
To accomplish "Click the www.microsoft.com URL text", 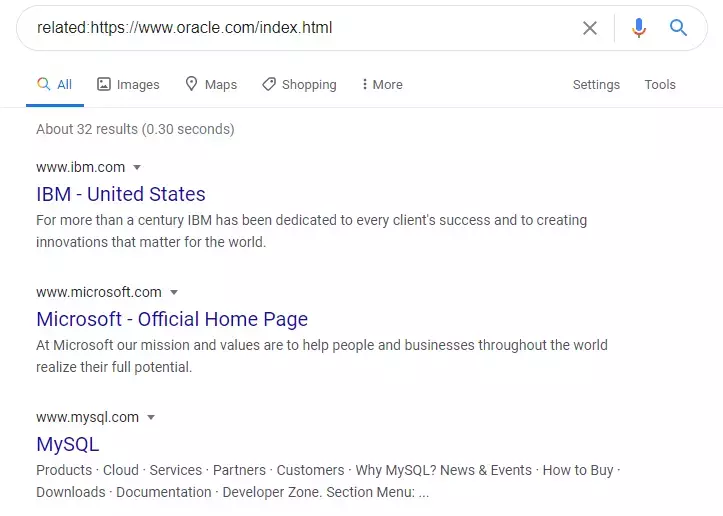I will coord(99,292).
